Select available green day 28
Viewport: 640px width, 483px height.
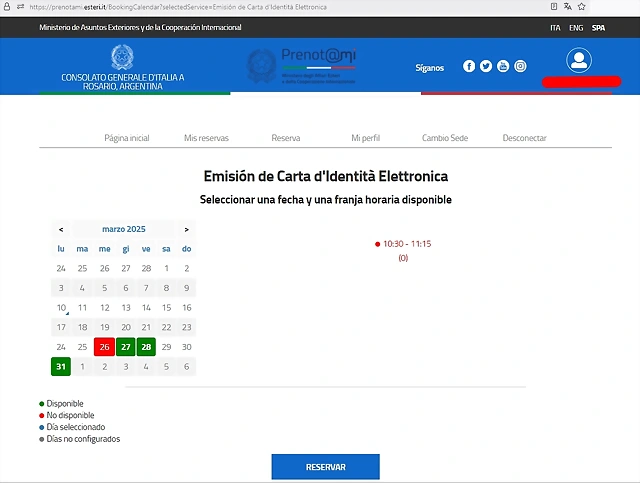(x=146, y=347)
